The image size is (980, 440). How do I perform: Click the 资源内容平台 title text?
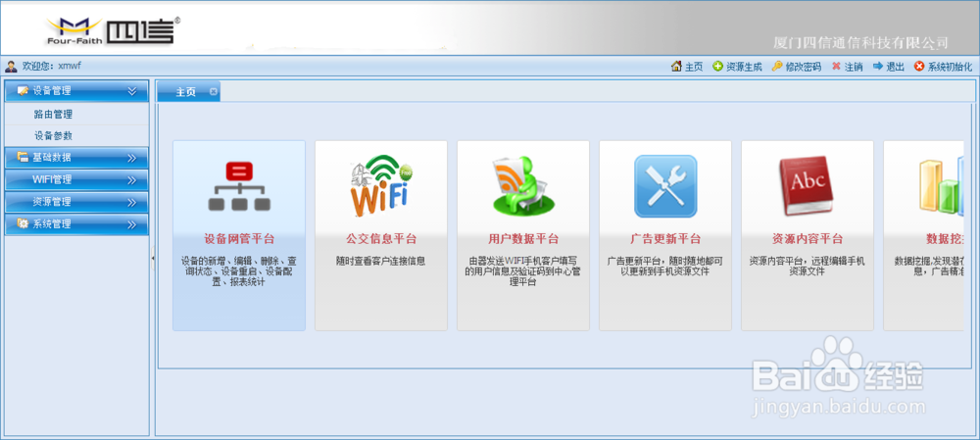808,239
